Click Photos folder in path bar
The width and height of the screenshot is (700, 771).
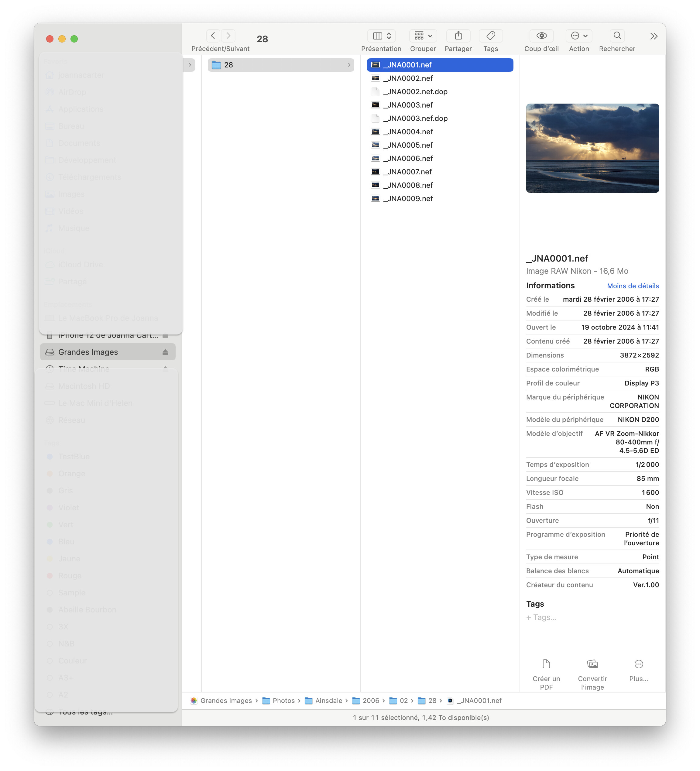tap(279, 701)
